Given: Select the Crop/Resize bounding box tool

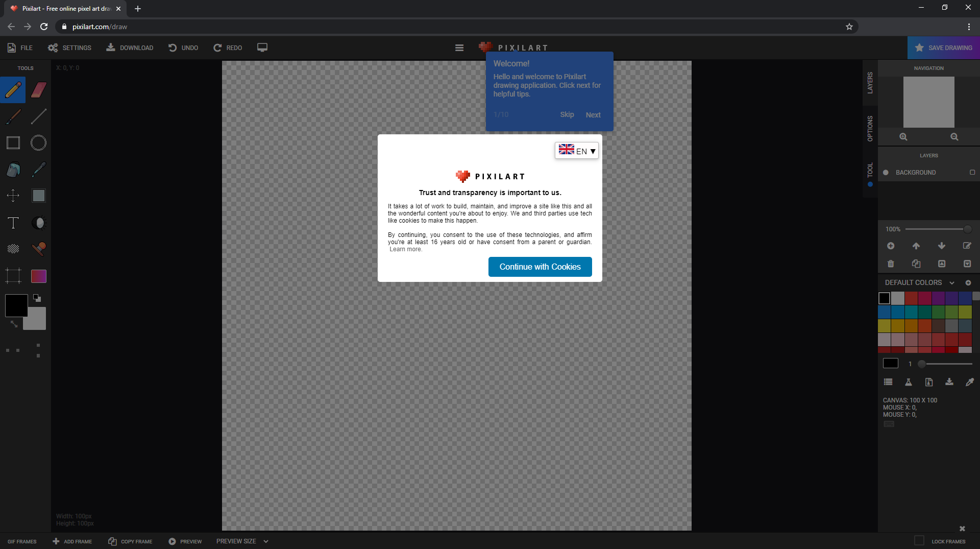Looking at the screenshot, I should (13, 276).
